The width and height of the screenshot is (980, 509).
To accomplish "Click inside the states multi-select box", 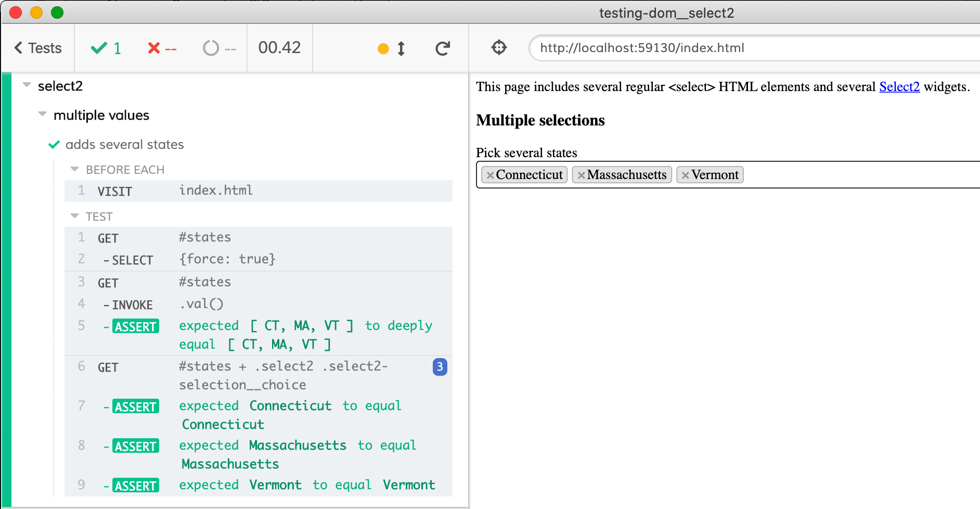I will [858, 175].
